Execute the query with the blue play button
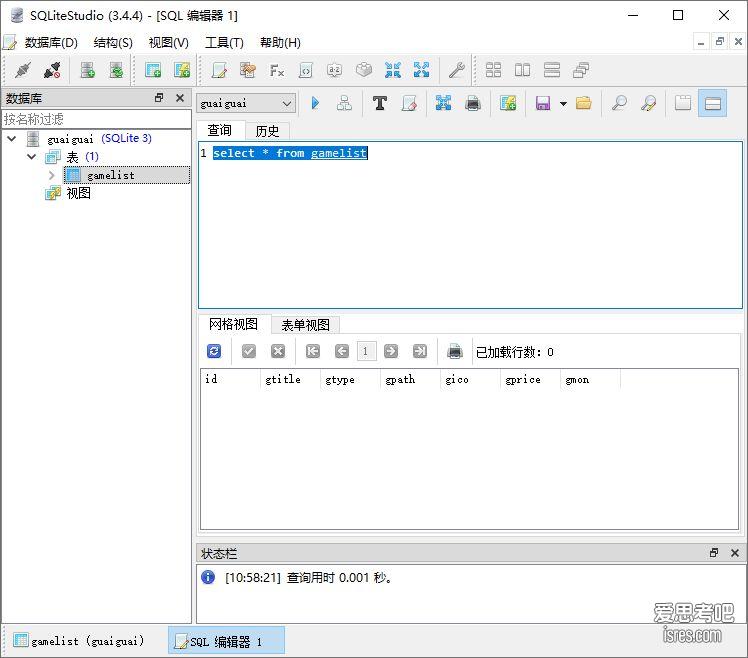748x658 pixels. (315, 103)
